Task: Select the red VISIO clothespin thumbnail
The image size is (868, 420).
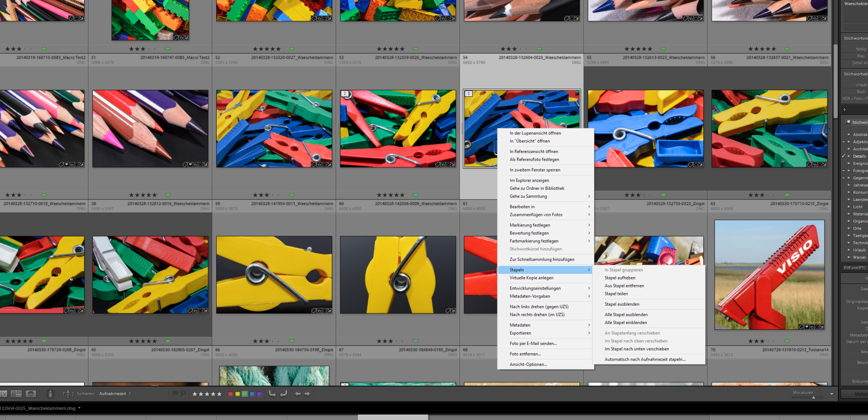Action: [x=769, y=274]
